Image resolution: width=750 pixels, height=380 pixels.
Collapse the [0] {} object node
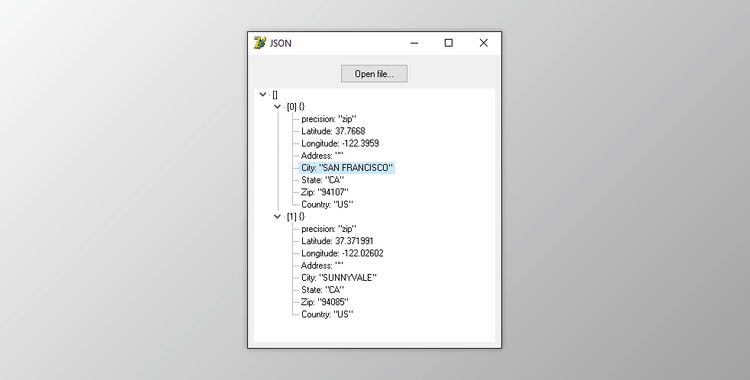pyautogui.click(x=277, y=107)
